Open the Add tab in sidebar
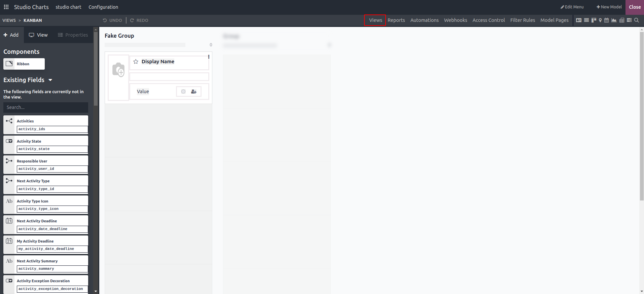The height and width of the screenshot is (294, 644). click(x=11, y=35)
